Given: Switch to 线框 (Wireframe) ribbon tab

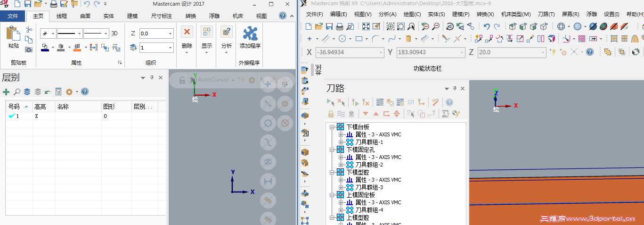Looking at the screenshot, I should (x=62, y=16).
